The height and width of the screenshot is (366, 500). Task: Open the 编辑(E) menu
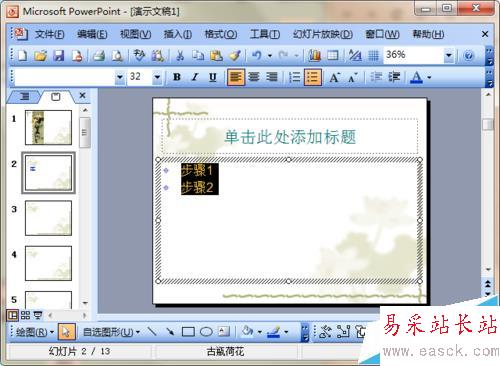[92, 34]
